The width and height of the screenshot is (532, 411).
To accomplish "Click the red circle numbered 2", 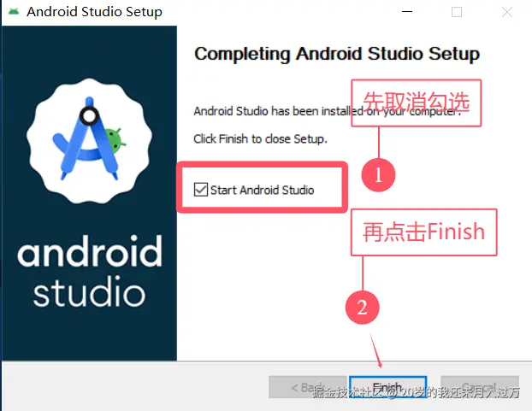I will click(363, 308).
